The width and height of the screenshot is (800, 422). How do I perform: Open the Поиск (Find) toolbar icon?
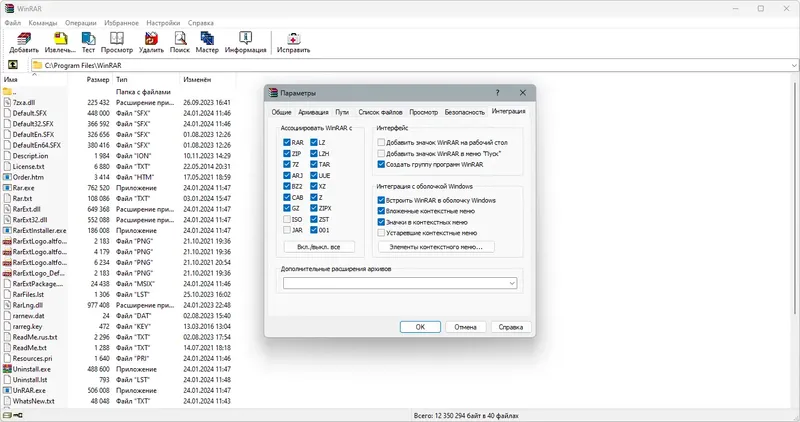180,38
